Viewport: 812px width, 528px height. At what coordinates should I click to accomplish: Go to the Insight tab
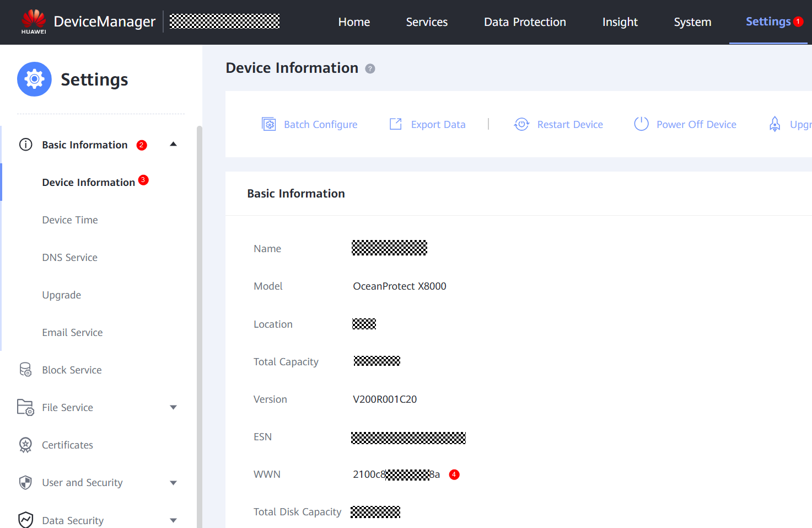coord(620,22)
